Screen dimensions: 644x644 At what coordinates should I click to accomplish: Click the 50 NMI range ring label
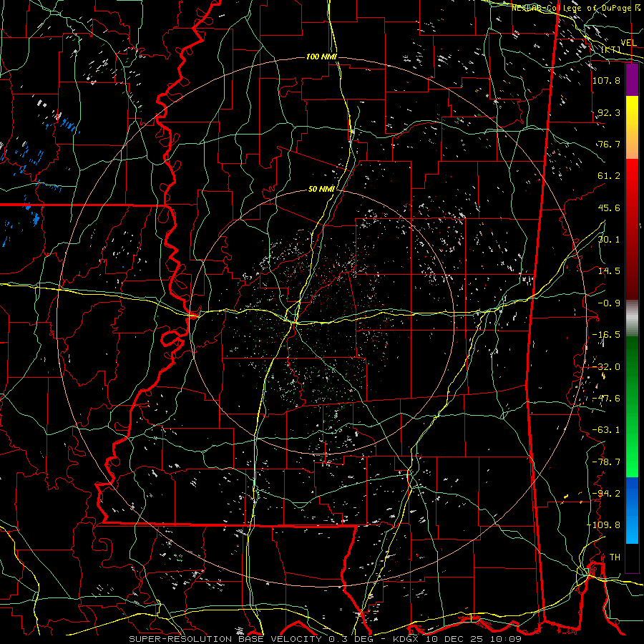(321, 190)
